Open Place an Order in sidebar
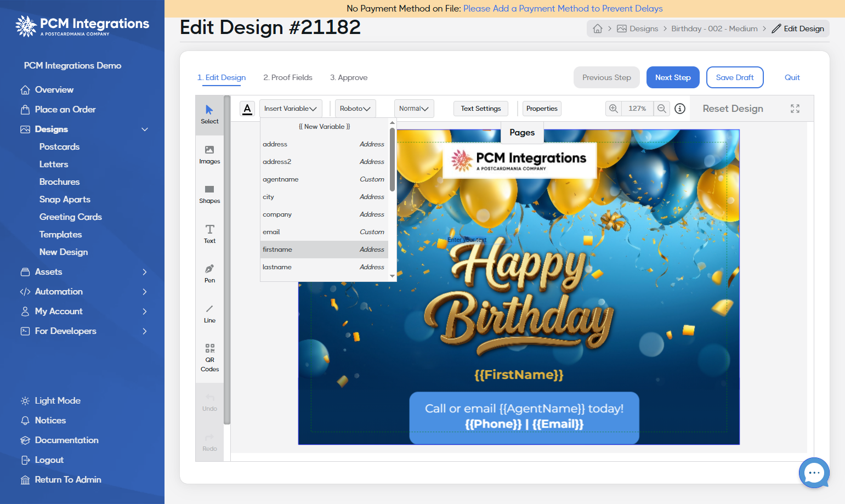This screenshot has height=504, width=845. pyautogui.click(x=65, y=109)
